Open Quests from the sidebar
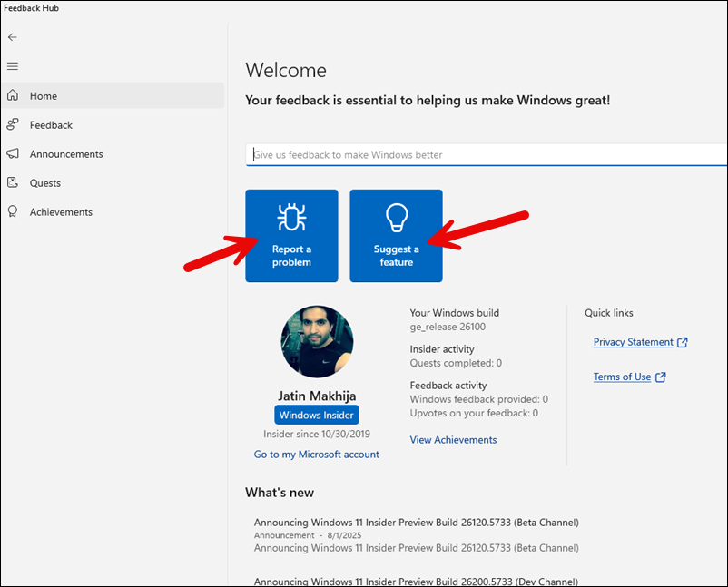The image size is (728, 587). (x=113, y=183)
